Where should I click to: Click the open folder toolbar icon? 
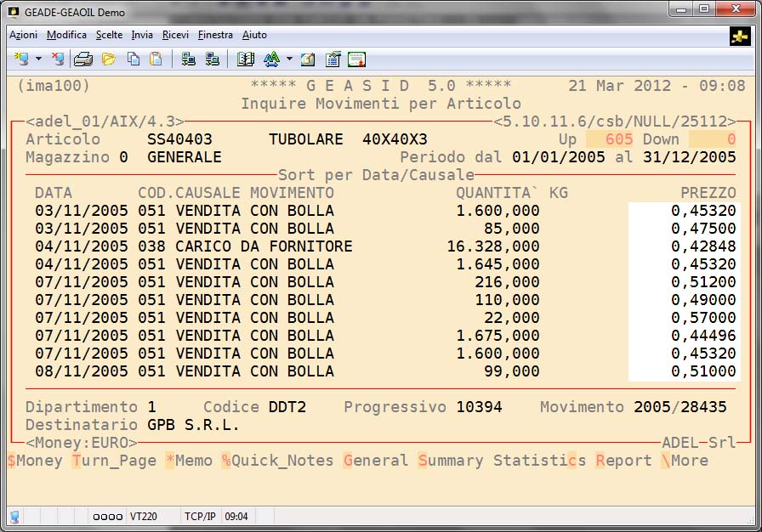coord(108,59)
